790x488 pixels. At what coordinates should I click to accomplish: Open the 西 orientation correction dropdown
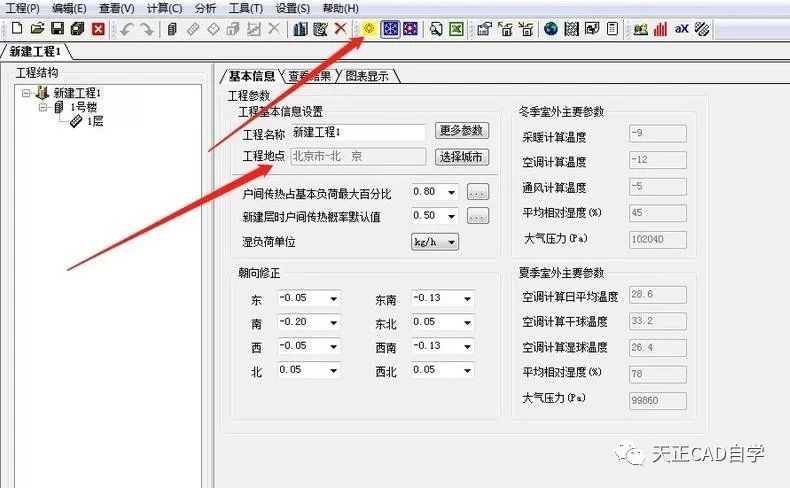pyautogui.click(x=334, y=346)
